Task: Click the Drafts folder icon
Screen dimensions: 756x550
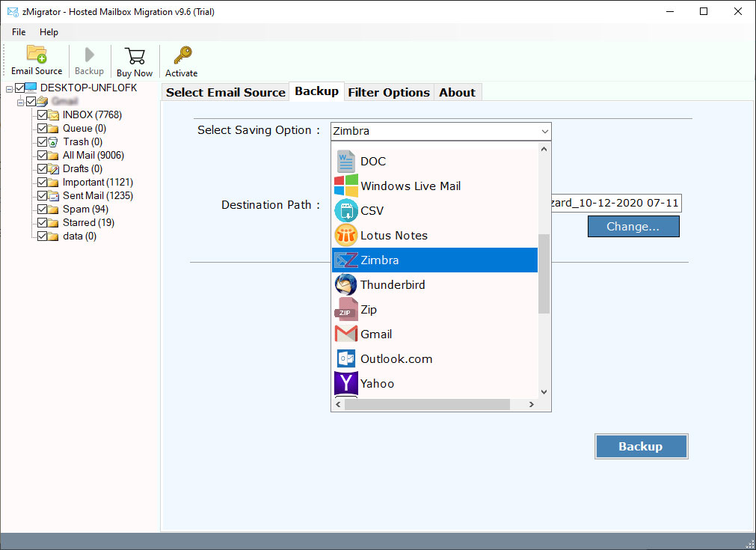Action: click(54, 169)
